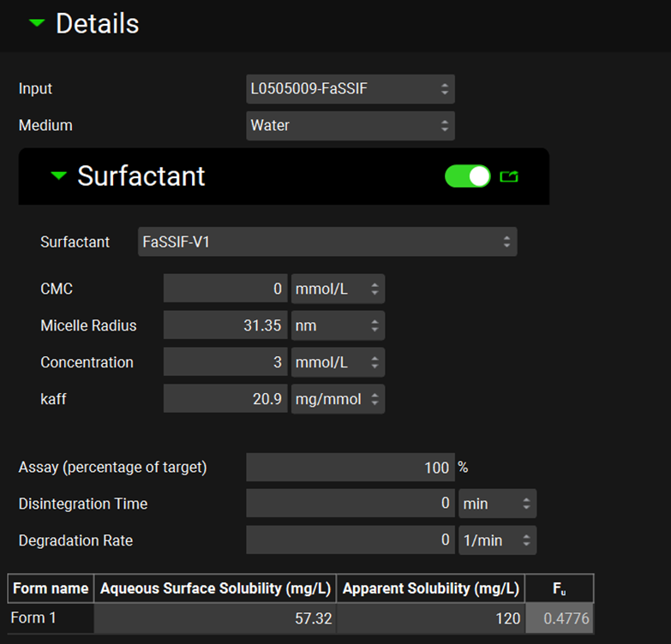
Task: Toggle the Surfactant switch off
Action: (468, 176)
